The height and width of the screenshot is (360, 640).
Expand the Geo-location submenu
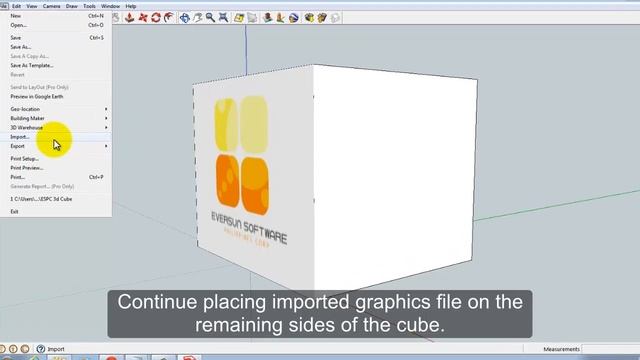click(56, 109)
